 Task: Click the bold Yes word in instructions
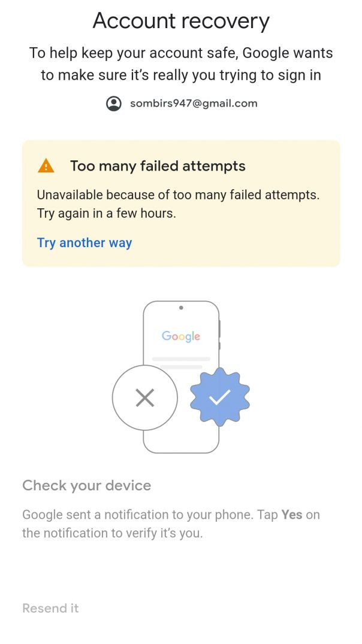(292, 515)
